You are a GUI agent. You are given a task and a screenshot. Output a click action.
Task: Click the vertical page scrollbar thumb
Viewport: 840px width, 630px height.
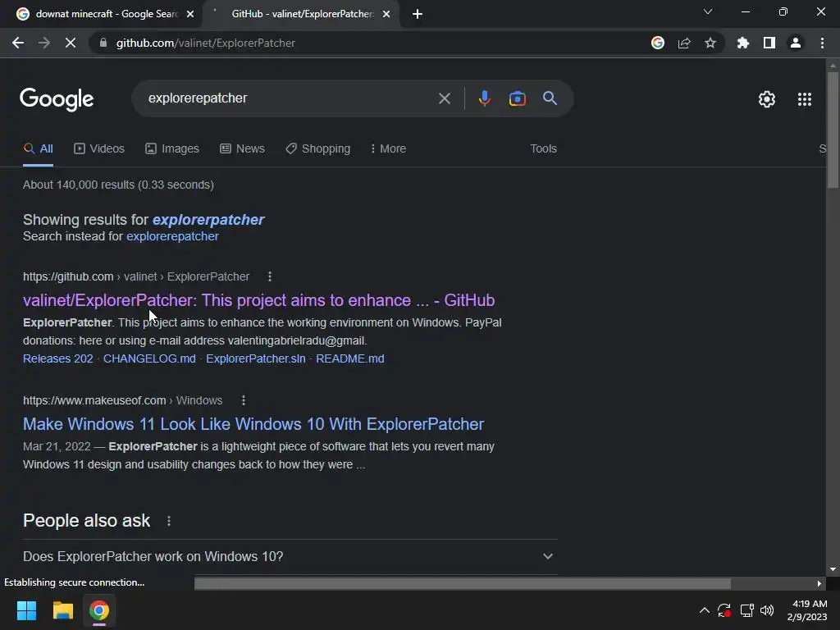833,130
